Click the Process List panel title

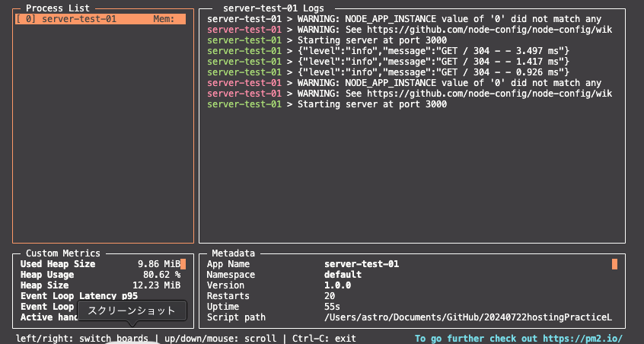pyautogui.click(x=58, y=8)
